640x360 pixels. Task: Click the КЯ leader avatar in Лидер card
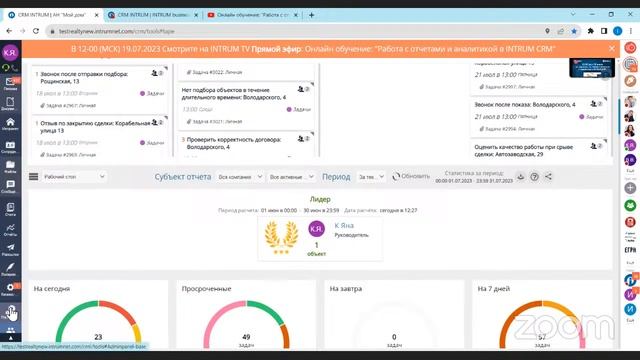[316, 229]
